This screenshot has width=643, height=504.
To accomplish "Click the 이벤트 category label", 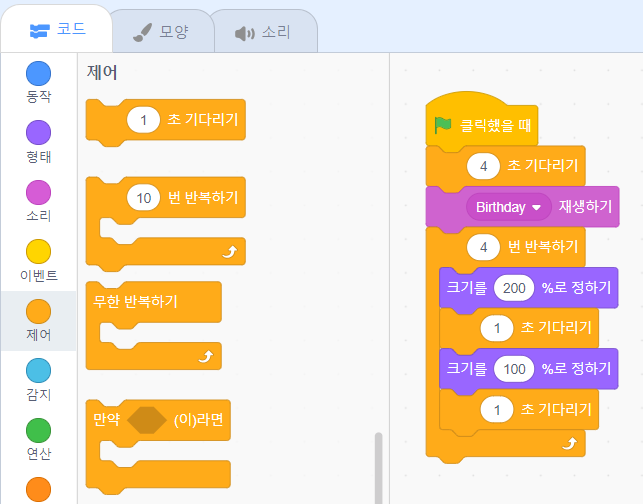I will tap(39, 275).
